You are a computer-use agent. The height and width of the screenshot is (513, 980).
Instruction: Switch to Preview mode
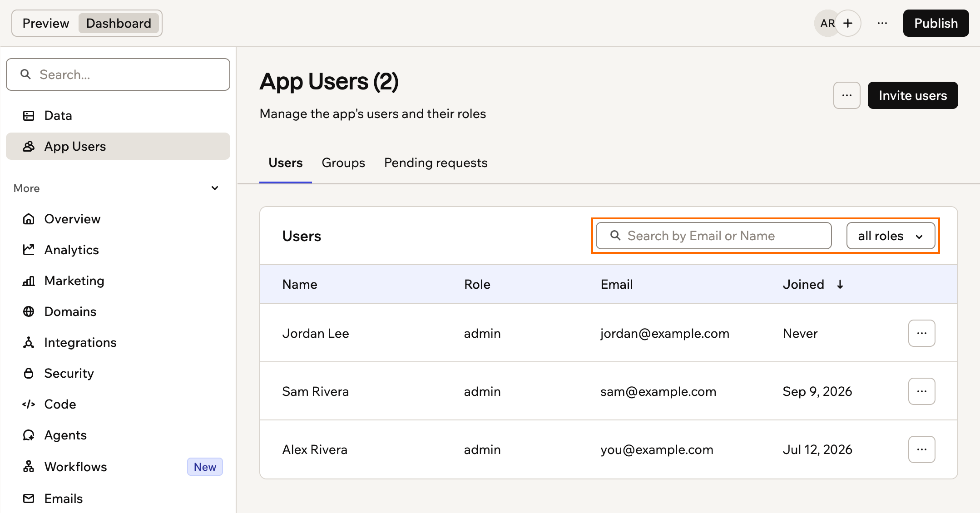click(46, 23)
